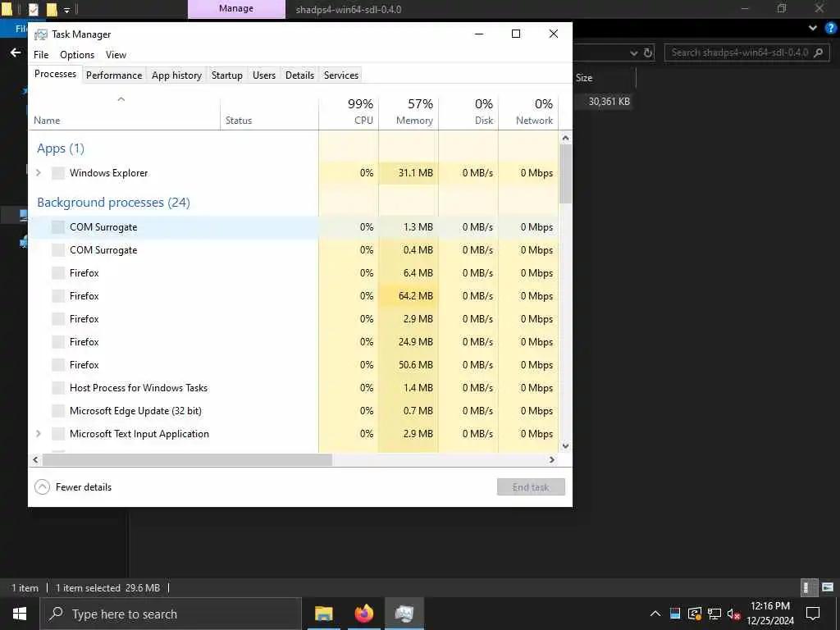Show hidden system tray icons
Image resolution: width=840 pixels, height=630 pixels.
[655, 614]
